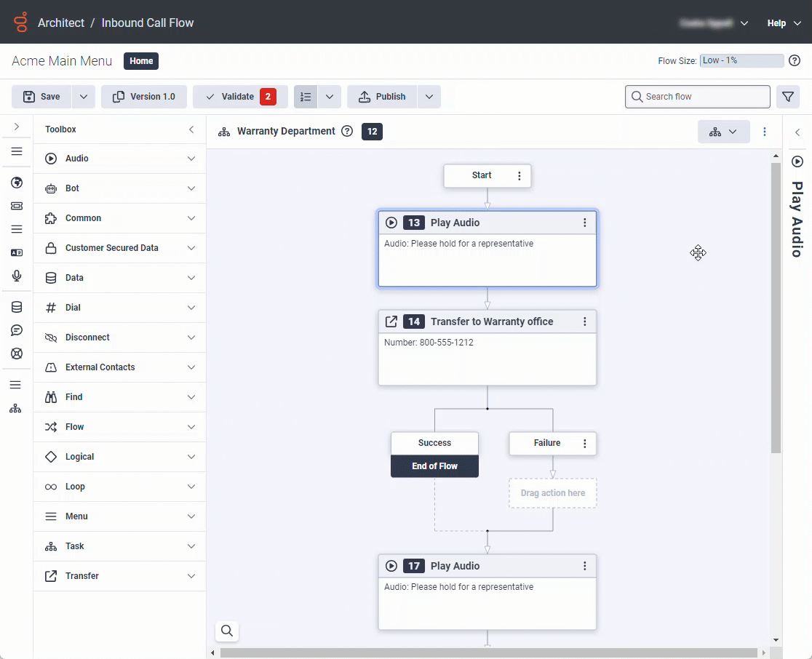Click the microphone icon in left sidebar
812x659 pixels.
[x=16, y=276]
